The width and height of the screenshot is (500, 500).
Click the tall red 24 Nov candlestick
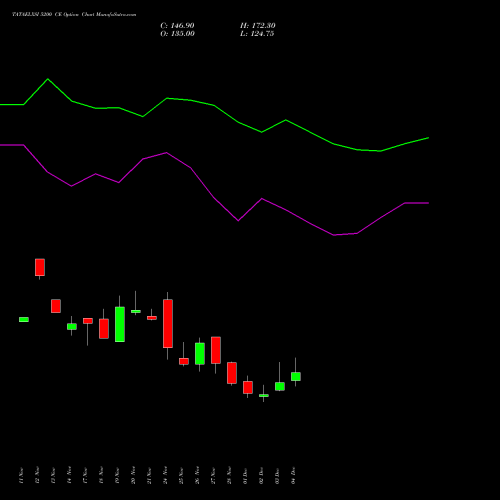click(x=168, y=324)
